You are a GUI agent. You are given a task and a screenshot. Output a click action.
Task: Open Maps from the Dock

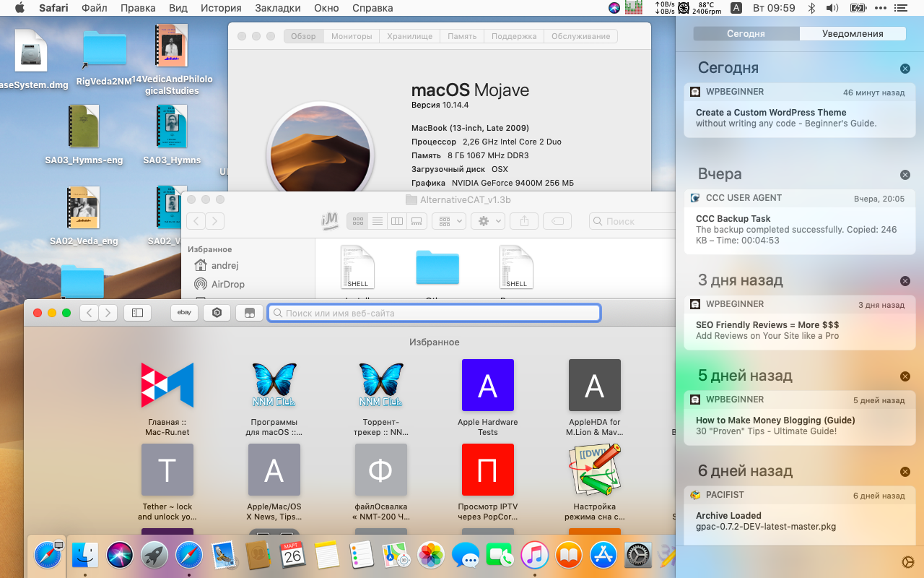[396, 555]
